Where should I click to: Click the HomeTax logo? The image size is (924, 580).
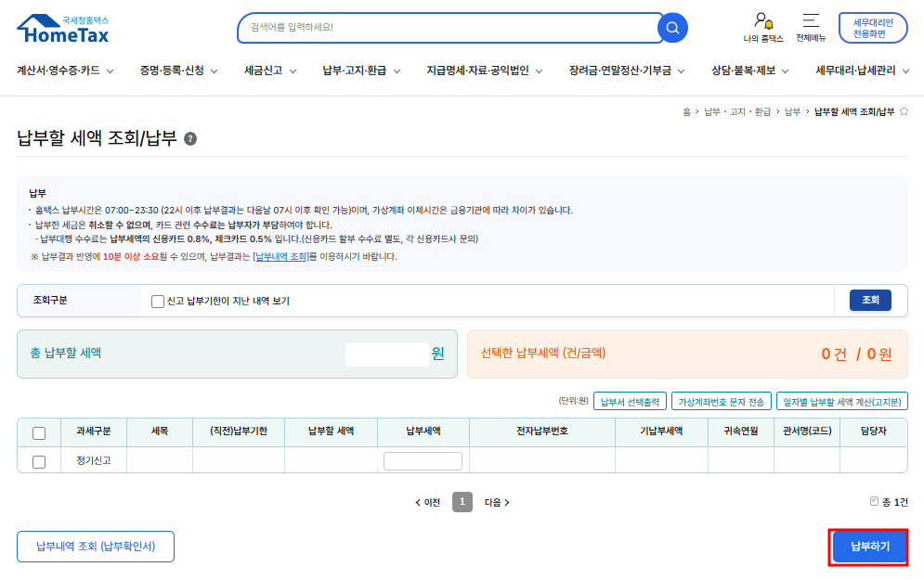pyautogui.click(x=63, y=29)
